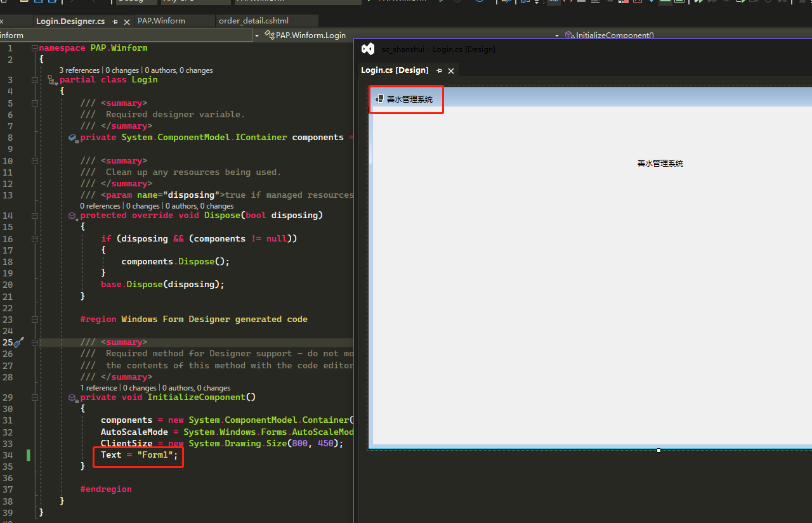Click the bottom resize handle of the form

coord(659,450)
